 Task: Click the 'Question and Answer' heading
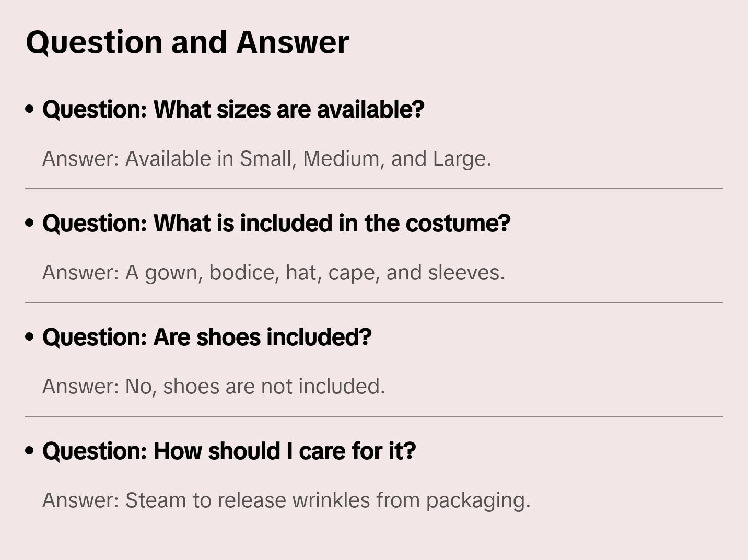187,42
